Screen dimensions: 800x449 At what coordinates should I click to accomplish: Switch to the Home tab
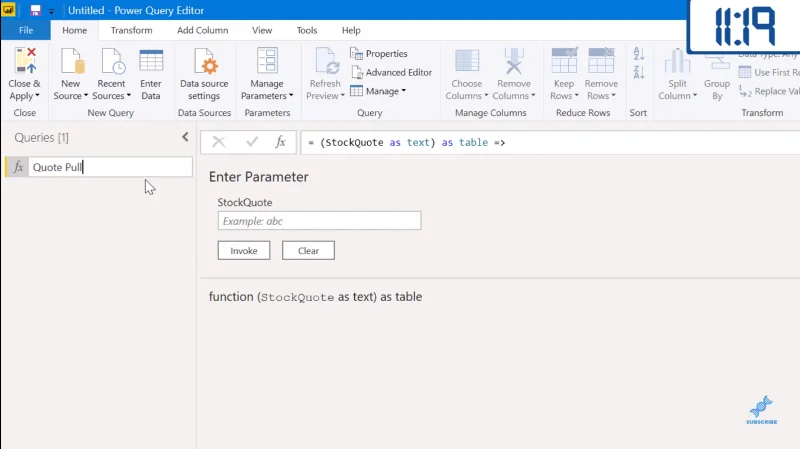click(74, 30)
